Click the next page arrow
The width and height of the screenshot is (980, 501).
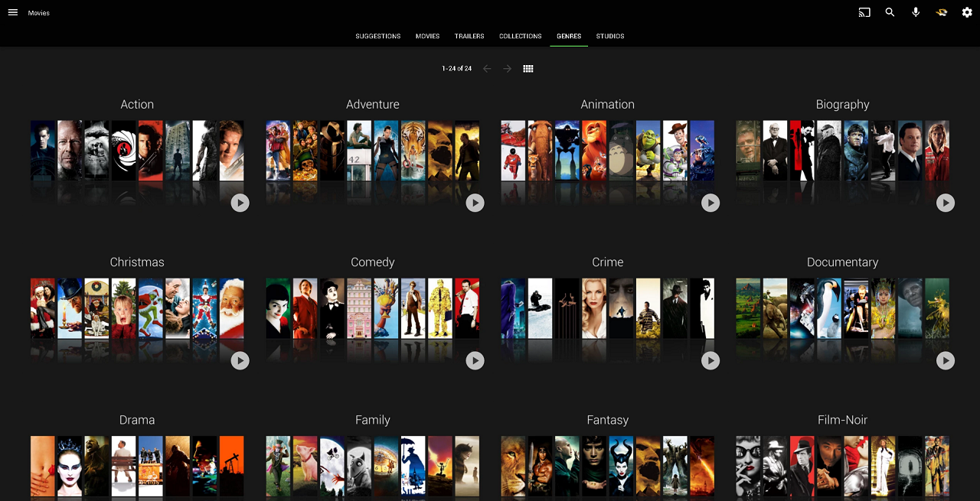(507, 68)
